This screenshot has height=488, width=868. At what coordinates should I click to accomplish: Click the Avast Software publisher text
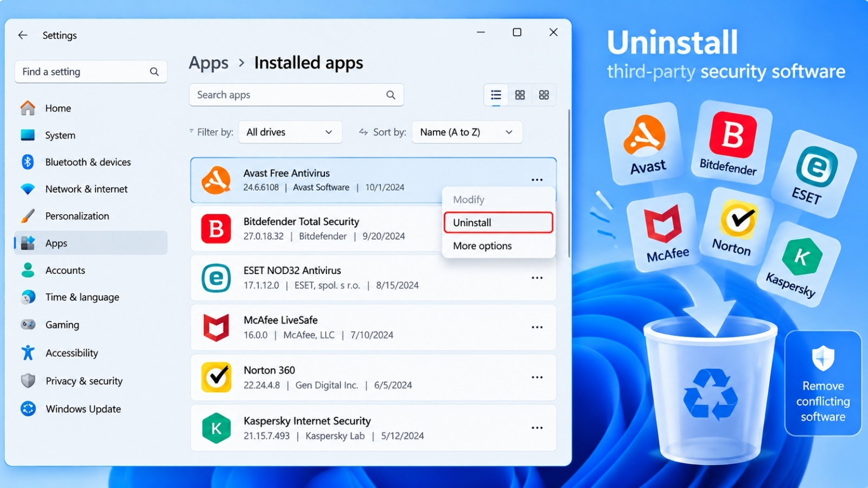pos(321,187)
